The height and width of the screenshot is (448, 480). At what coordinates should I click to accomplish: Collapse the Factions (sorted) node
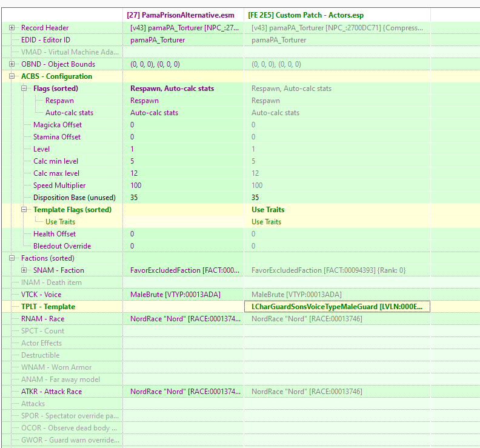12,258
